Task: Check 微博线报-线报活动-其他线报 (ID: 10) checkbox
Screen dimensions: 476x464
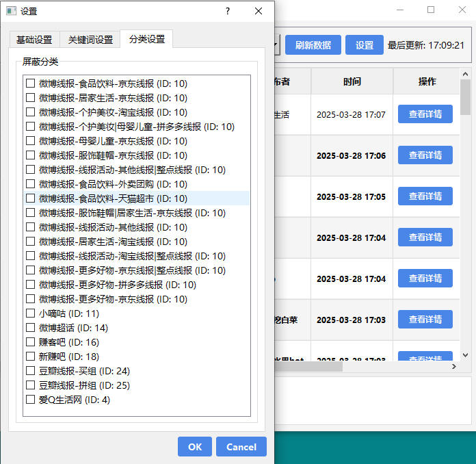Action: click(30, 227)
